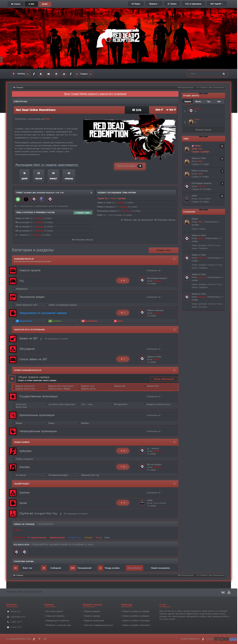This screenshot has width=238, height=644.
Task: Click the plus icon beside Создать
Action: click(77, 74)
